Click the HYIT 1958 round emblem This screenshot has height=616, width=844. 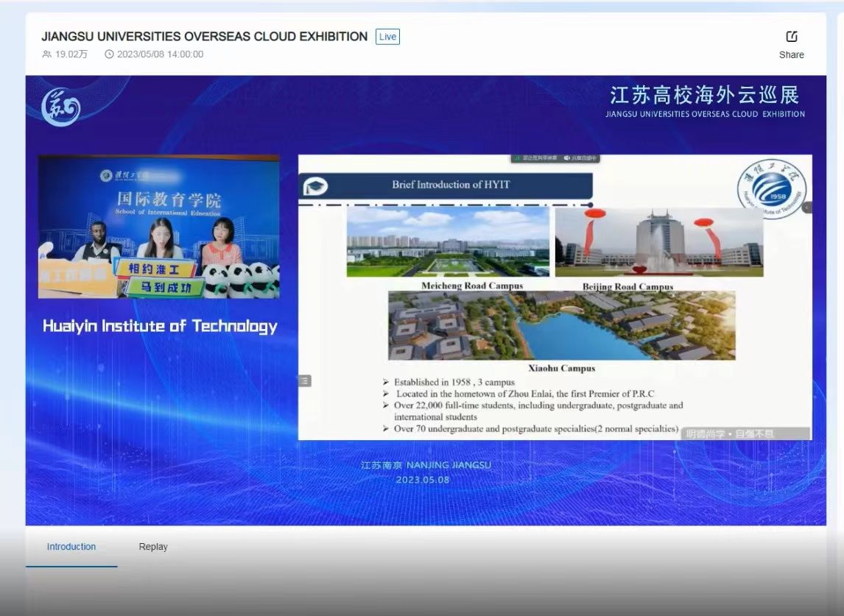pos(772,189)
